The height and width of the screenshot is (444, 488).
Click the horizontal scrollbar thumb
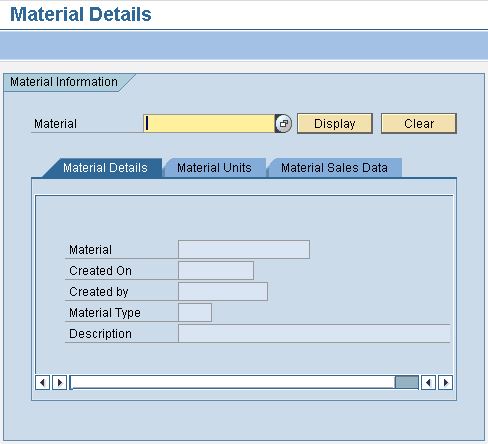tap(407, 382)
